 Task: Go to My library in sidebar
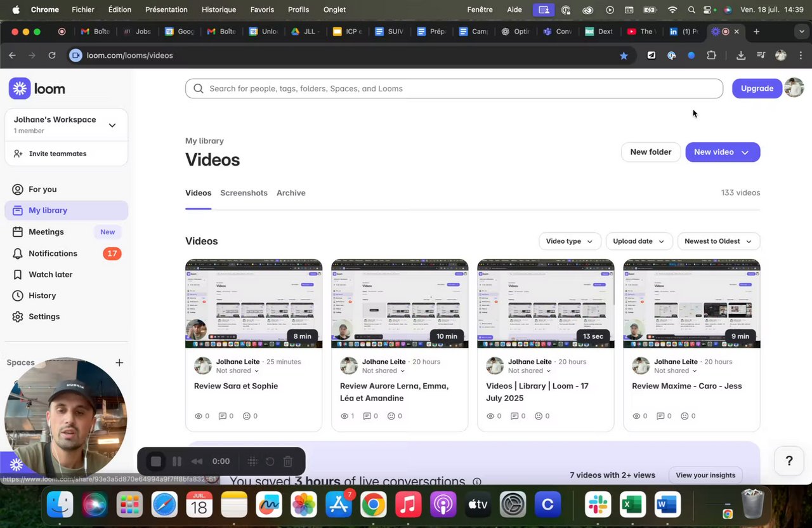tap(66, 210)
